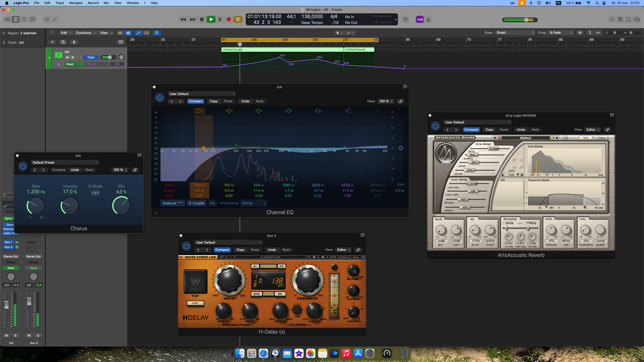Open the Note Pads icon
This screenshot has height=362, width=644.
point(620,19)
